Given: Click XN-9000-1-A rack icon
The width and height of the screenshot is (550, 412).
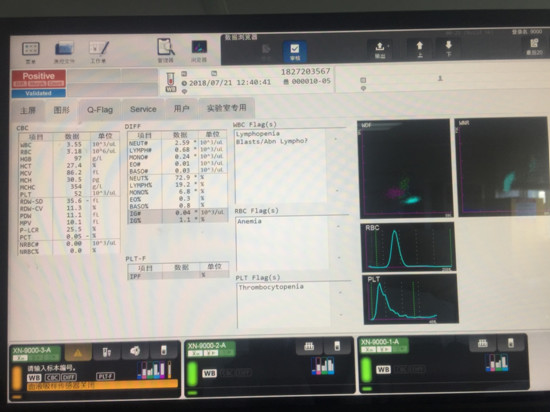Looking at the screenshot, I should 482,343.
